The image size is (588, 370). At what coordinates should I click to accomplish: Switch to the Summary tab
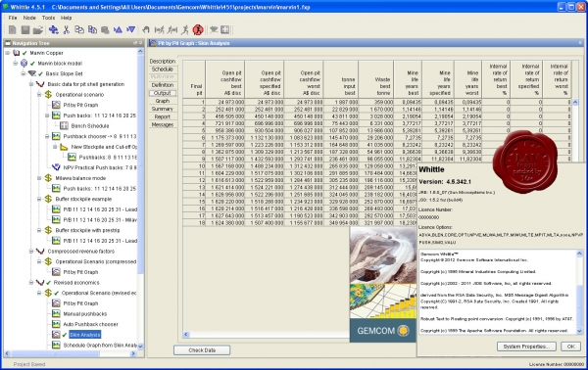pos(163,109)
